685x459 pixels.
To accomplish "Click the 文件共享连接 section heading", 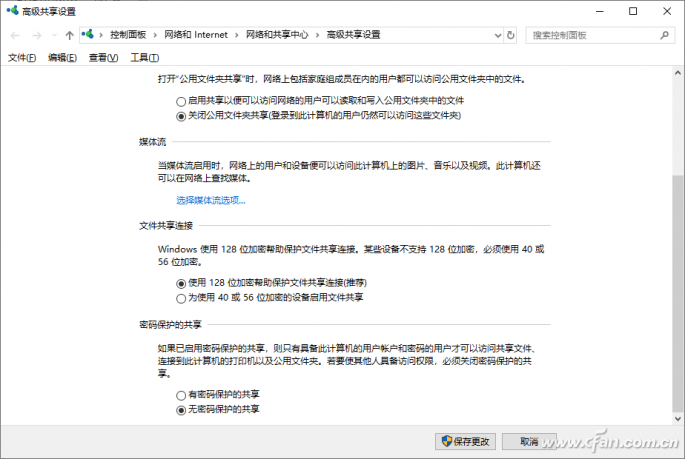I will 166,225.
